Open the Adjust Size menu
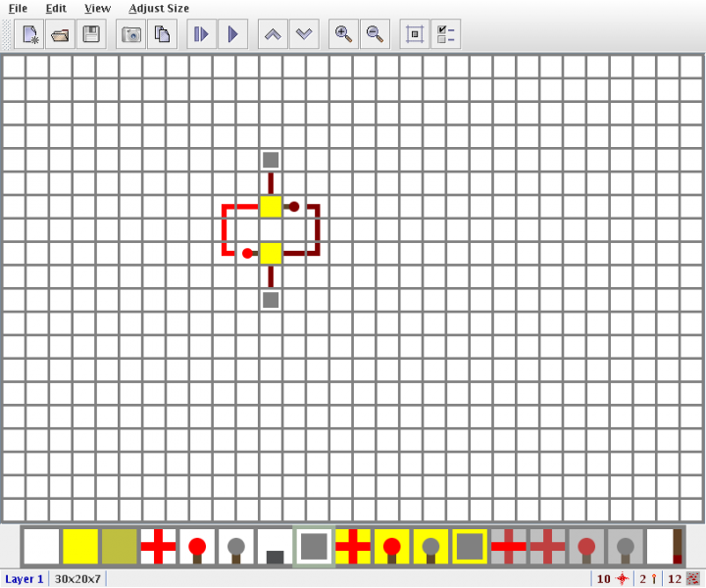 159,8
